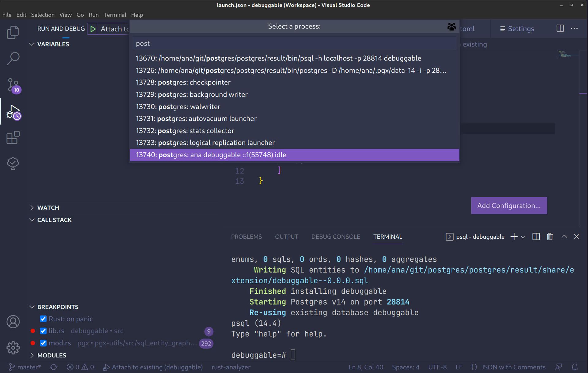The width and height of the screenshot is (588, 373).
Task: Uncheck the Rust: on panic breakpoint
Action: (x=43, y=319)
